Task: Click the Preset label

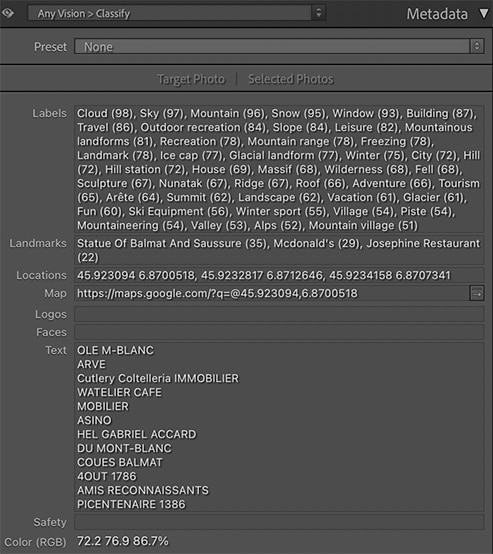Action: (50, 47)
